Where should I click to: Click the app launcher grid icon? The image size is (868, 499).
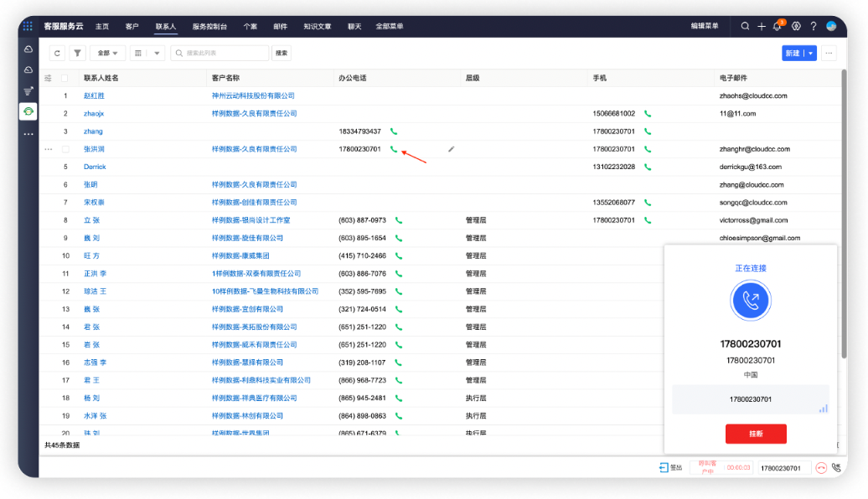click(x=28, y=26)
